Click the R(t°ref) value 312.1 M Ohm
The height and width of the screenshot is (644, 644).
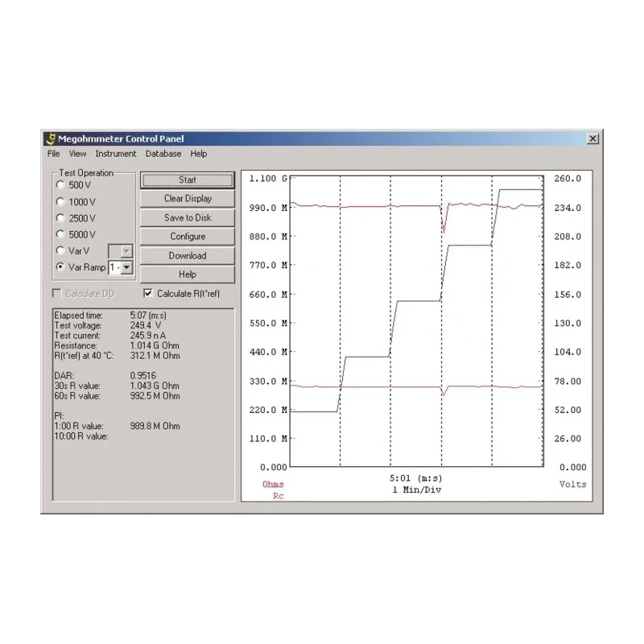pyautogui.click(x=155, y=356)
